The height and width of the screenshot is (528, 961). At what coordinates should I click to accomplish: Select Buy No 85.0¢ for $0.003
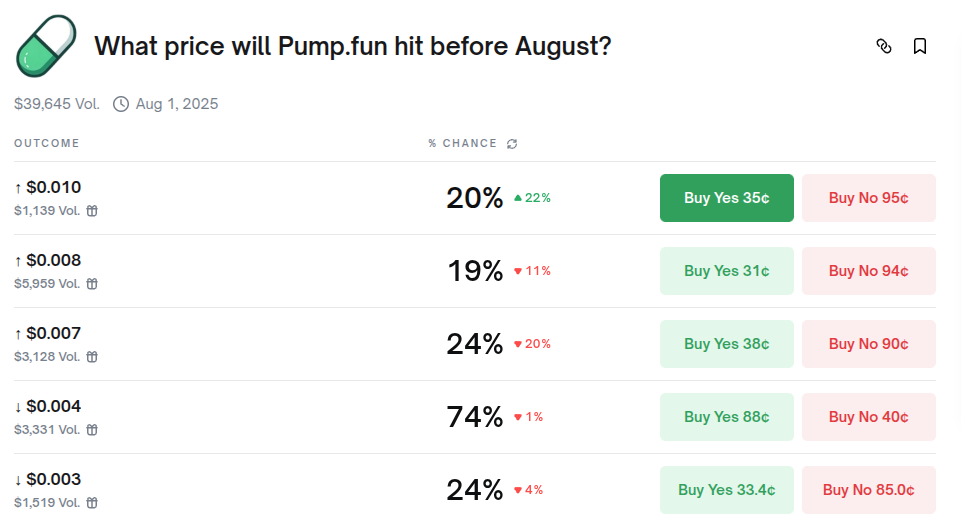tap(868, 490)
